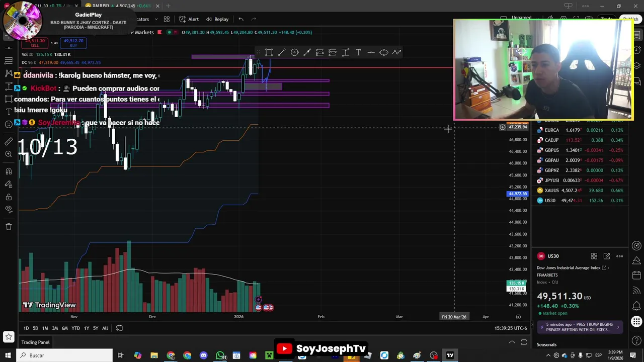Open the go-to-date calendar icon
The width and height of the screenshot is (644, 362).
[x=119, y=328]
